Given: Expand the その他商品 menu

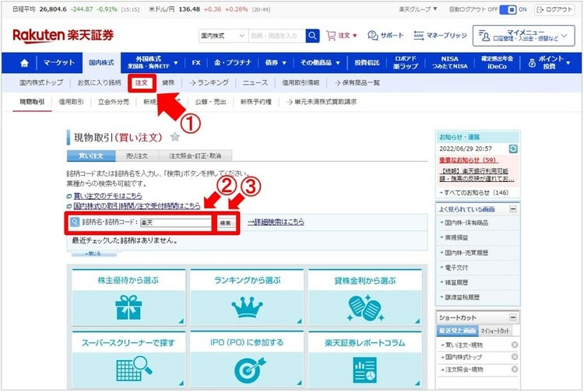Looking at the screenshot, I should click(x=320, y=62).
